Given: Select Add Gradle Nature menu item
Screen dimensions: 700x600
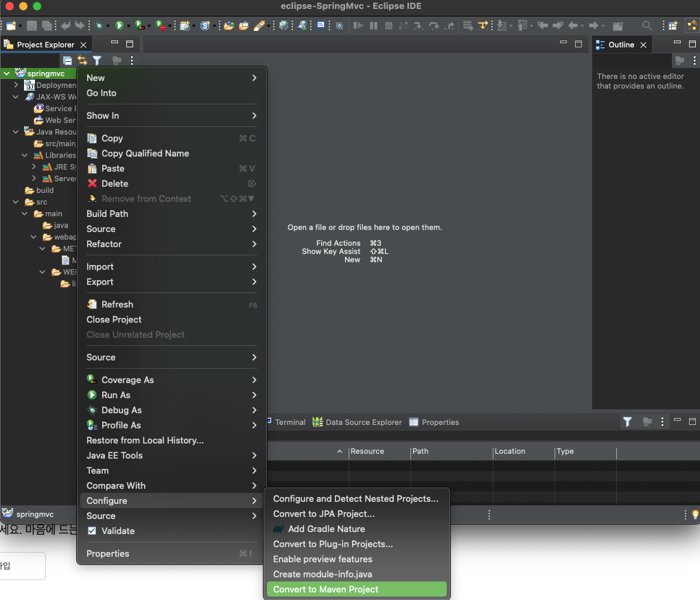Looking at the screenshot, I should click(357, 529).
